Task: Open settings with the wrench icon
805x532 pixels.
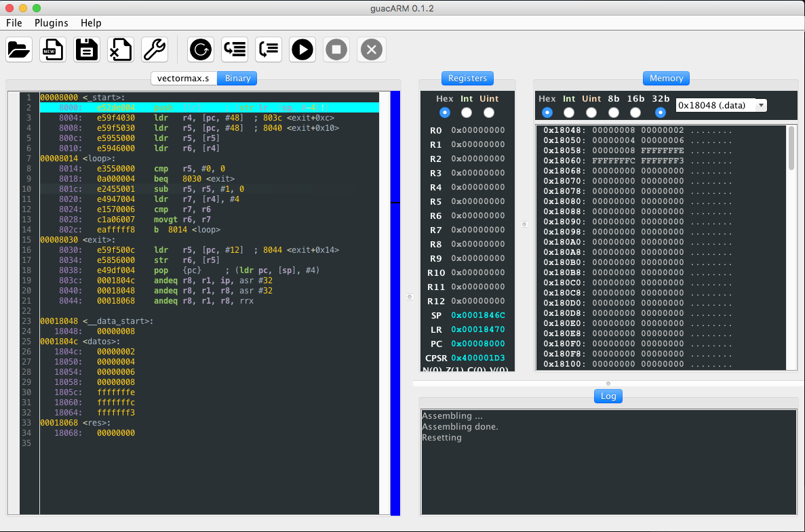Action: (155, 49)
